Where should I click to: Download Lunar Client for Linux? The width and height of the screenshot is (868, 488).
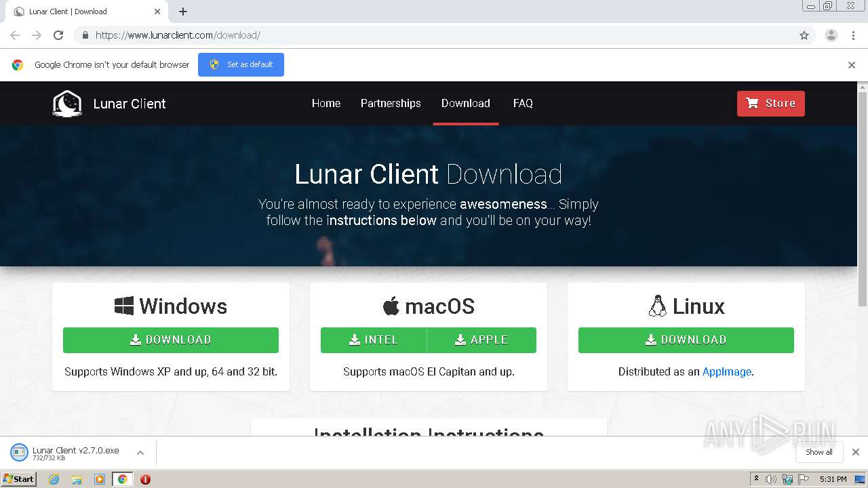pyautogui.click(x=686, y=340)
